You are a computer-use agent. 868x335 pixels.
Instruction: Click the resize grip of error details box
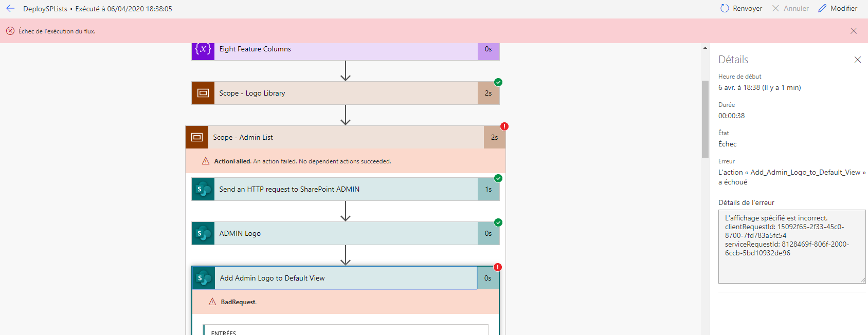point(863,281)
